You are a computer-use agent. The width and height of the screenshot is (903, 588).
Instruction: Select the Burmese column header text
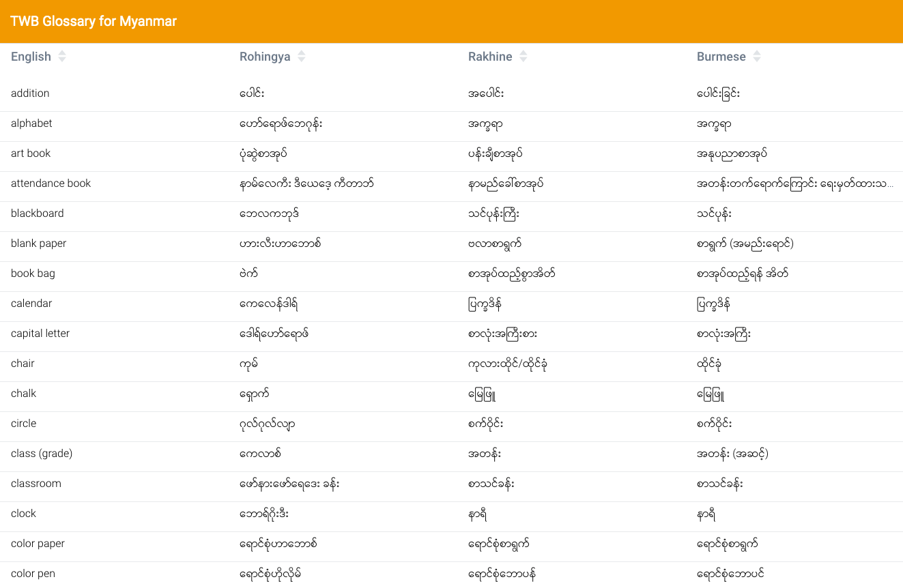click(721, 57)
